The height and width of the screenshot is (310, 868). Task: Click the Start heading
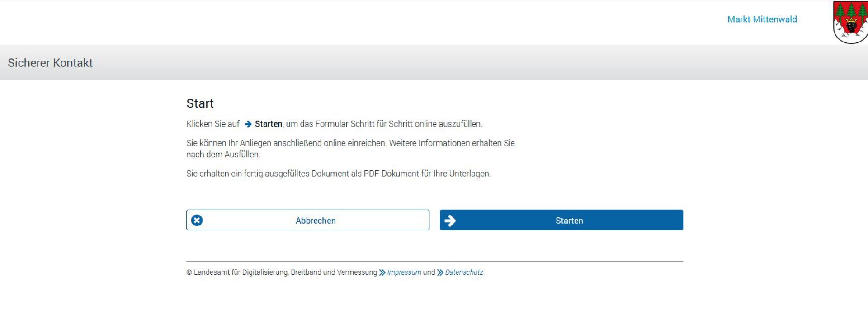[x=200, y=103]
